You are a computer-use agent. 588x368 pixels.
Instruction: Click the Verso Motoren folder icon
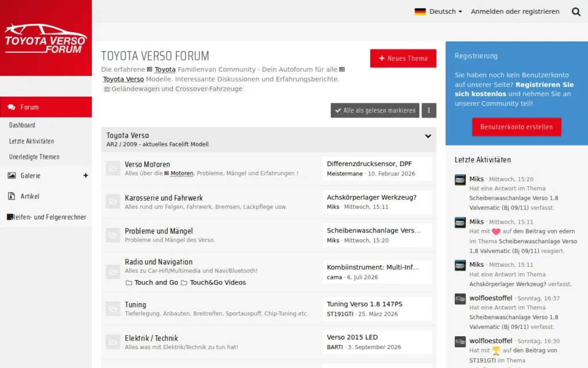tap(113, 168)
